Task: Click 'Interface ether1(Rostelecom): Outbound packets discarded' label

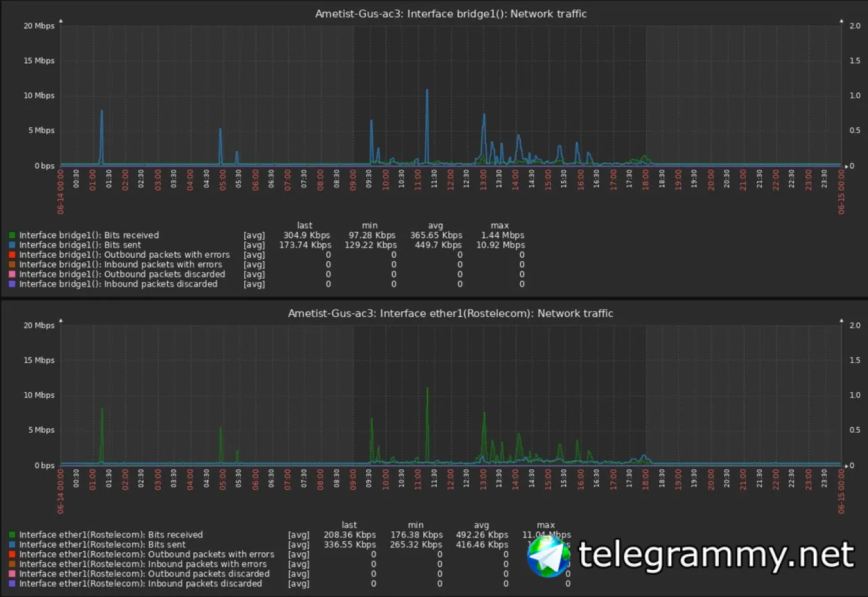Action: pyautogui.click(x=144, y=574)
